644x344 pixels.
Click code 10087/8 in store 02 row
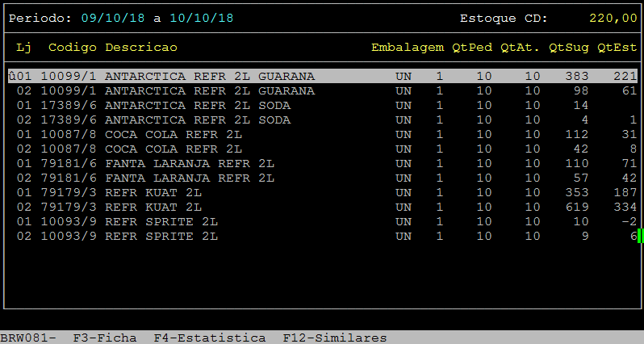pyautogui.click(x=69, y=149)
